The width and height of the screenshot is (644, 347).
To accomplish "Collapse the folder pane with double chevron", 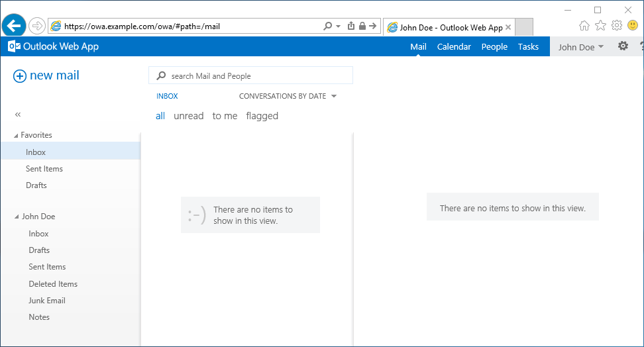I will coord(18,115).
